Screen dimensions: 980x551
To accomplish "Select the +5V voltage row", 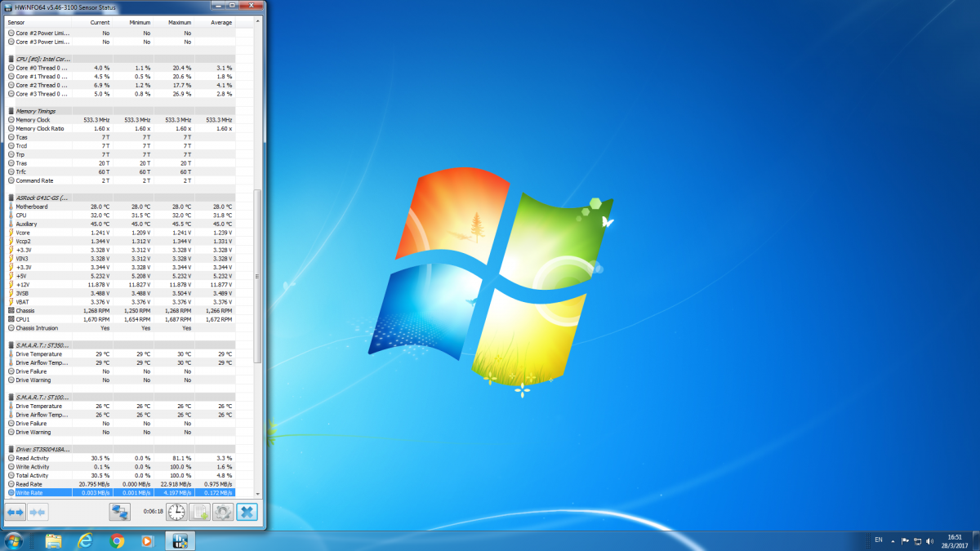I will (120, 276).
